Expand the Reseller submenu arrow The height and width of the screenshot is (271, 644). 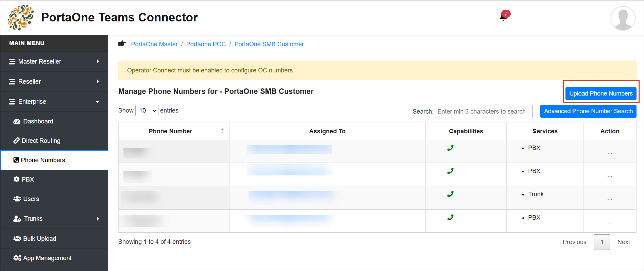(98, 82)
